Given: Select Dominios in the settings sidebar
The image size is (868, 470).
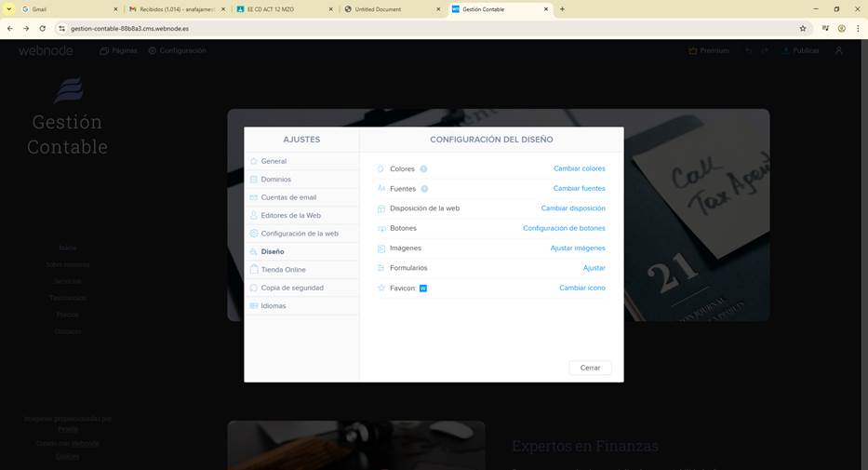Looking at the screenshot, I should coord(275,180).
